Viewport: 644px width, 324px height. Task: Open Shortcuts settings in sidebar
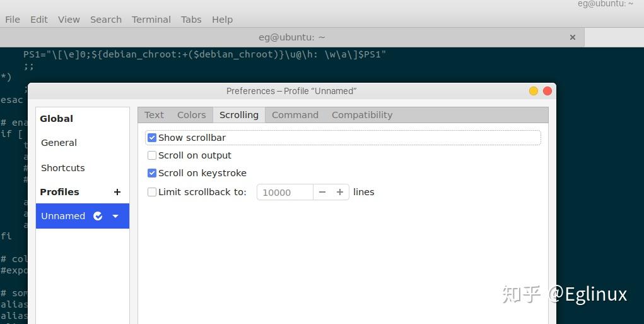tap(63, 168)
